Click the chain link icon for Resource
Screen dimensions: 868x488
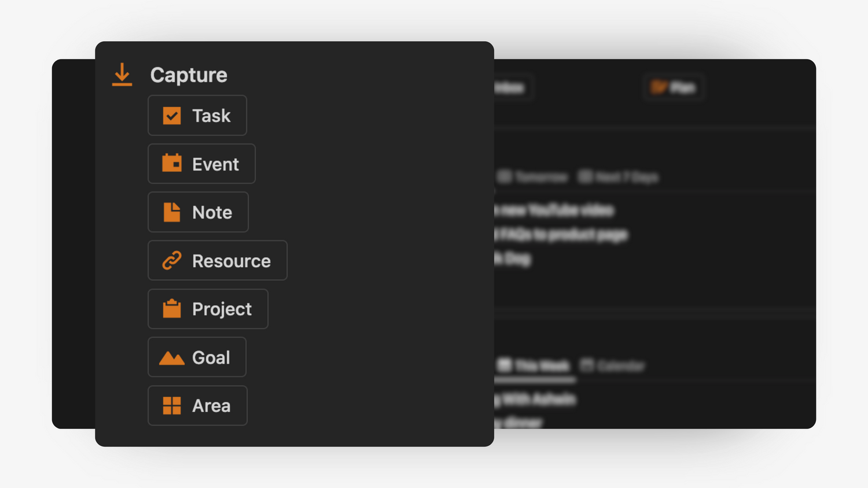tap(172, 261)
